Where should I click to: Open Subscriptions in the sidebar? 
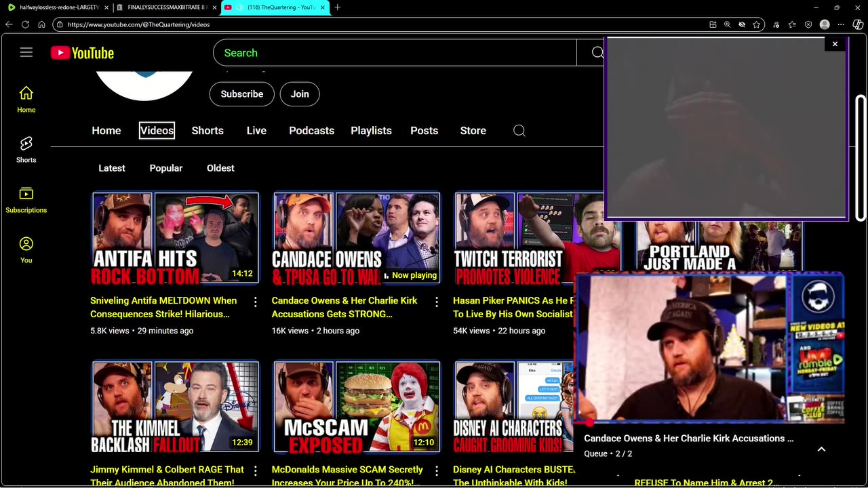tap(26, 199)
